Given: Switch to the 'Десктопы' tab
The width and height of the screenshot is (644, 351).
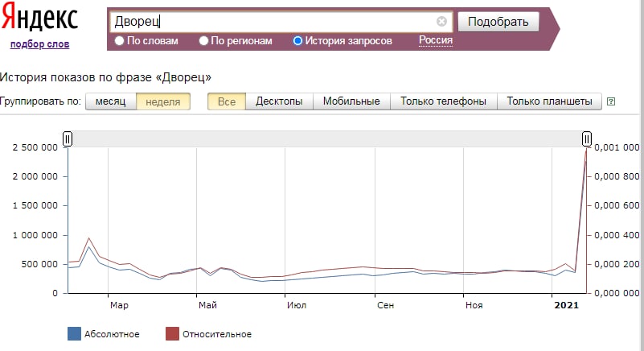Looking at the screenshot, I should [279, 101].
